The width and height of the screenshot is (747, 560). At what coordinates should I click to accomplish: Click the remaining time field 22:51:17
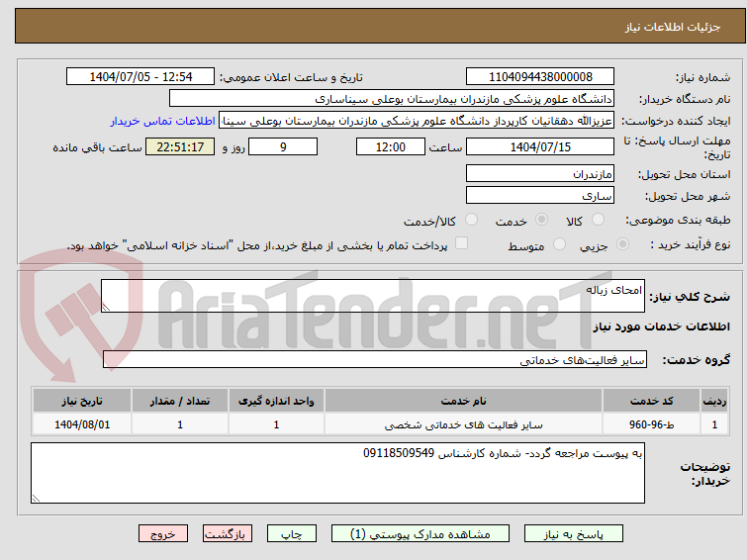click(x=180, y=146)
